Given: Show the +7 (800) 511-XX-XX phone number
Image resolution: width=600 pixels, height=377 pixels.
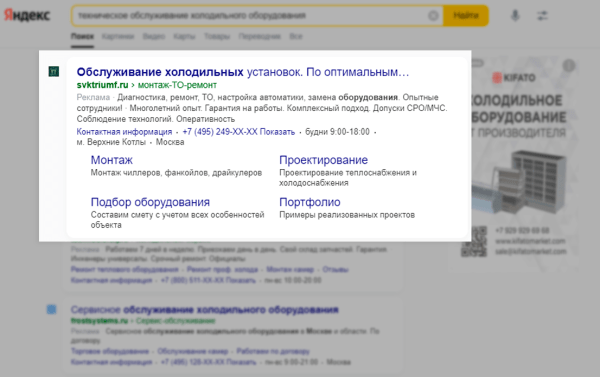Looking at the screenshot, I should 208,280.
